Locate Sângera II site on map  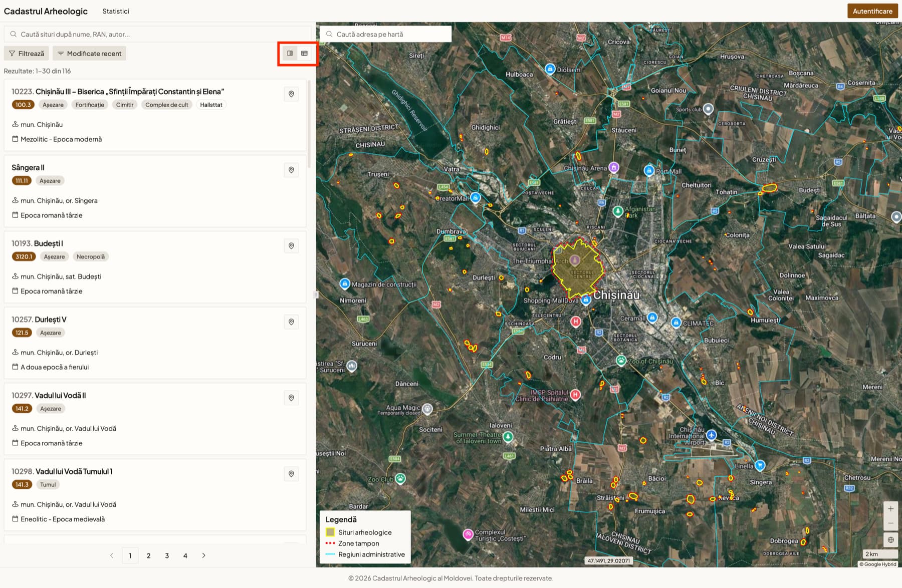[x=291, y=170]
